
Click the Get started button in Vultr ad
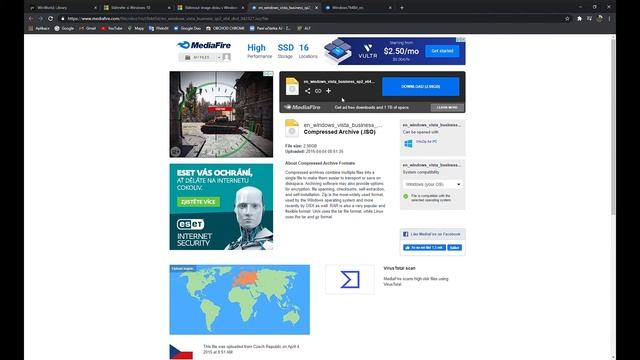pos(442,51)
